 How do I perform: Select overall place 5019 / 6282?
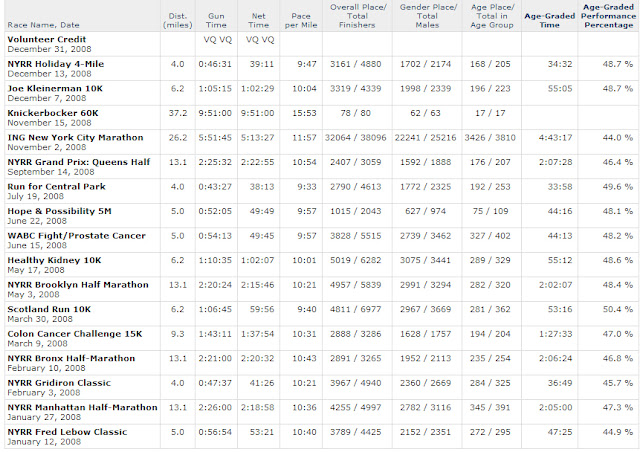pyautogui.click(x=356, y=260)
